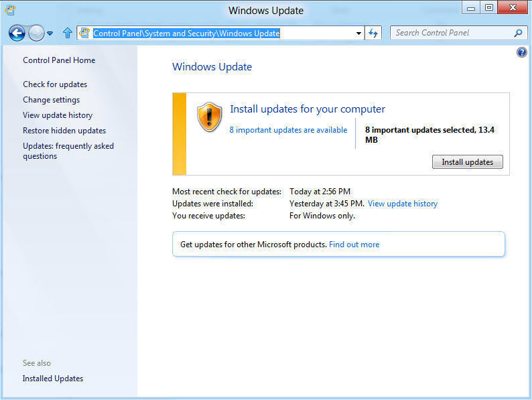Click the Forward navigation arrow
The width and height of the screenshot is (532, 400).
pyautogui.click(x=36, y=34)
